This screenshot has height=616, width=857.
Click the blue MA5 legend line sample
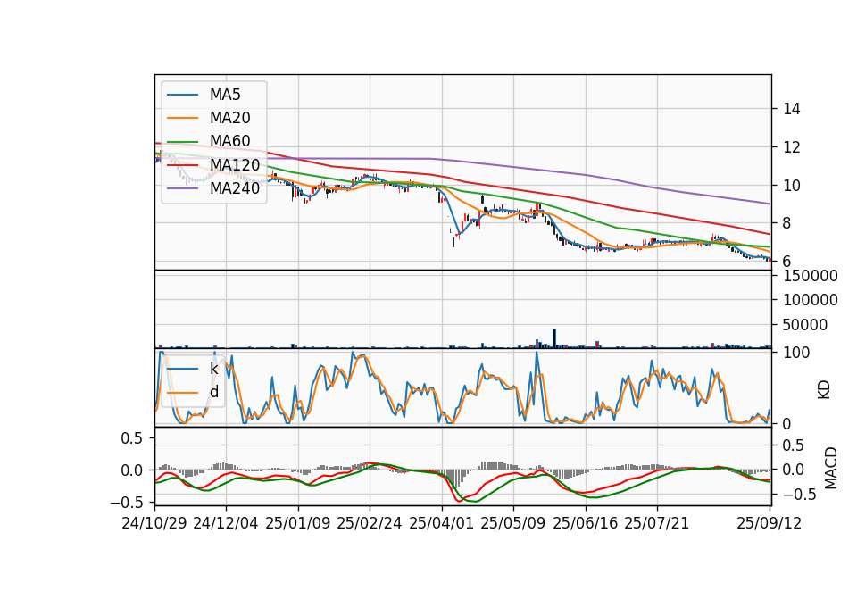pyautogui.click(x=182, y=96)
